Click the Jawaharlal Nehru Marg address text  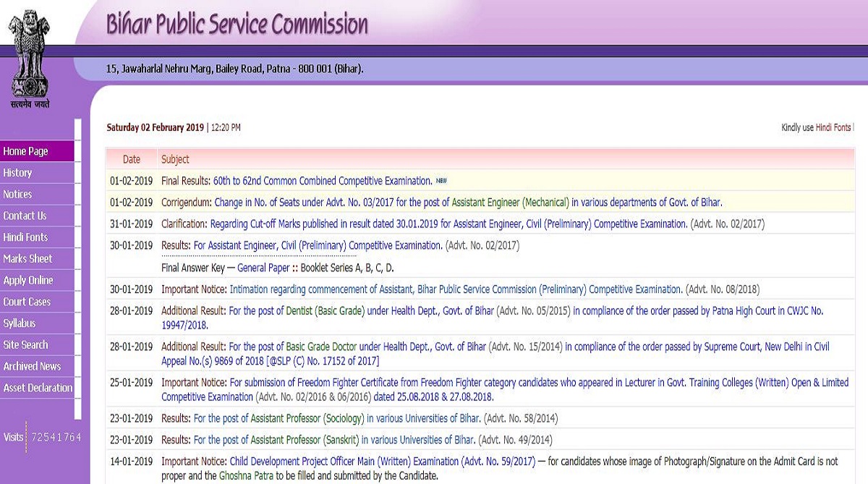pos(235,69)
